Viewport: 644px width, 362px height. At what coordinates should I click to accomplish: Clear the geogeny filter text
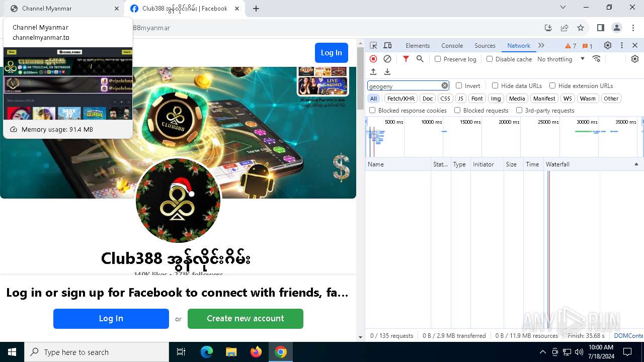tap(445, 85)
